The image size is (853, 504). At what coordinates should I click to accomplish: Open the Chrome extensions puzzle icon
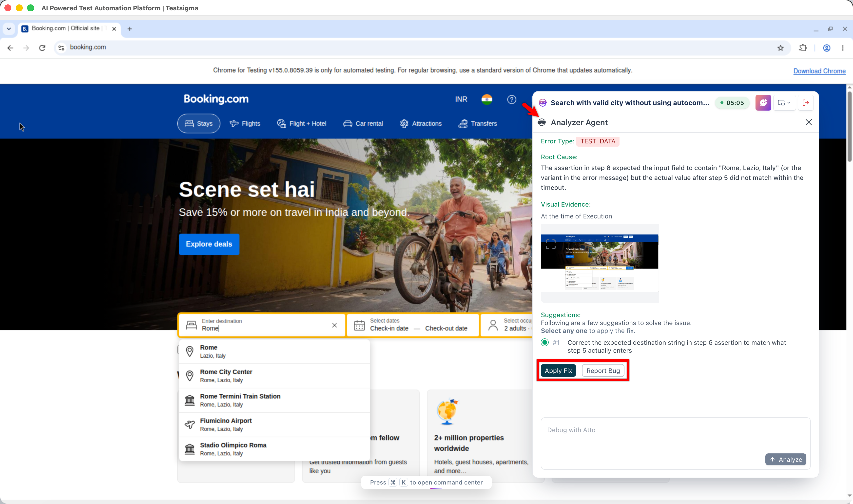(803, 48)
